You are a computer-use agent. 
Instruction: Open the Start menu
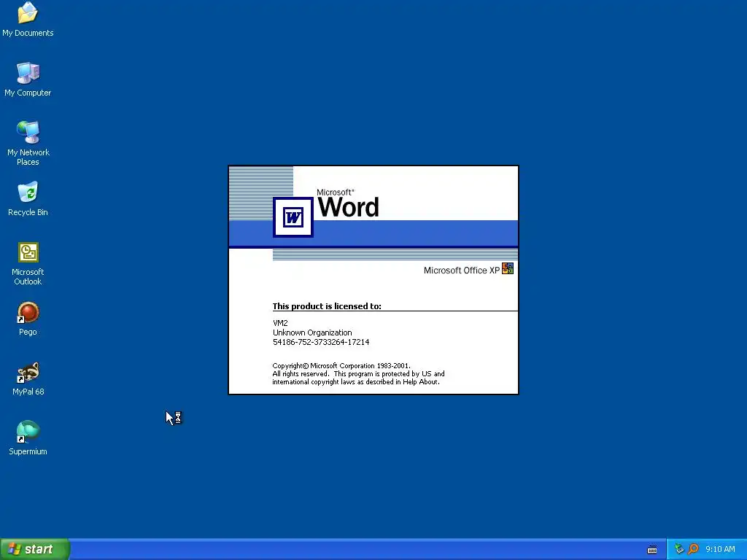tap(35, 549)
